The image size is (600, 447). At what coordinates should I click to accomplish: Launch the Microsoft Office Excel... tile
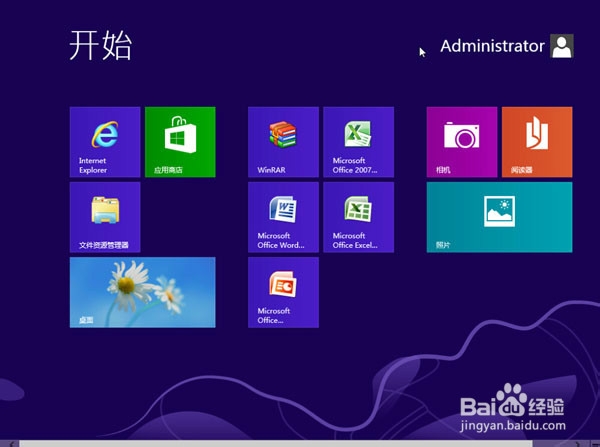pyautogui.click(x=359, y=217)
